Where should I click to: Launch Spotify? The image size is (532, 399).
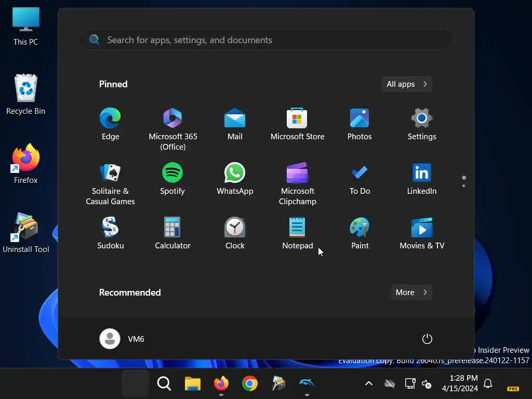pos(172,179)
